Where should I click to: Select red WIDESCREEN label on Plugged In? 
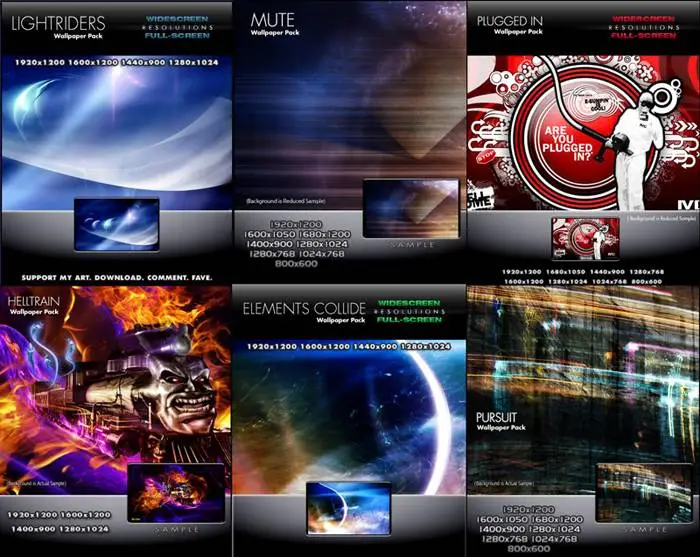click(643, 19)
